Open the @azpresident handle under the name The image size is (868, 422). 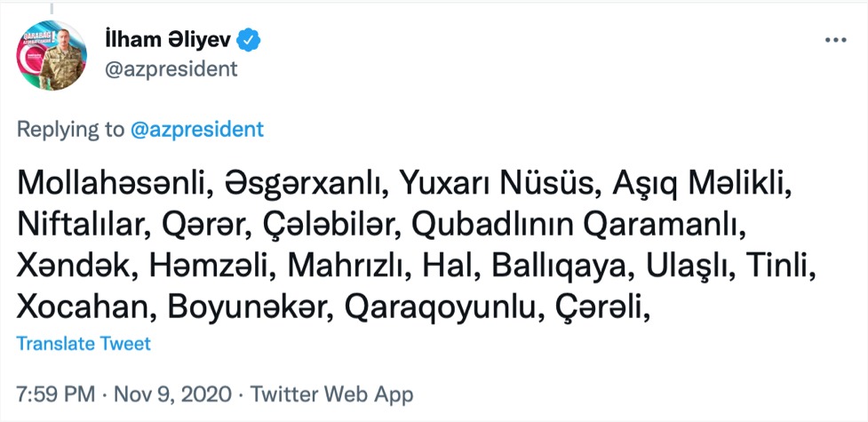point(171,68)
